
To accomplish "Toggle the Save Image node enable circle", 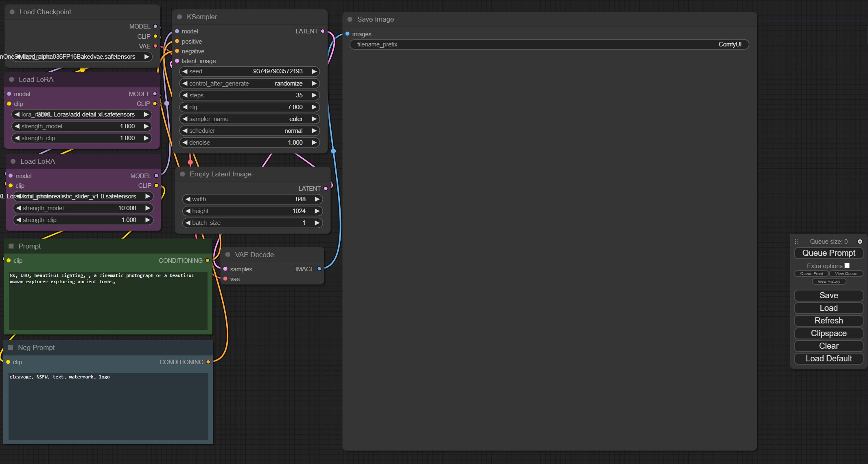I will click(x=351, y=19).
